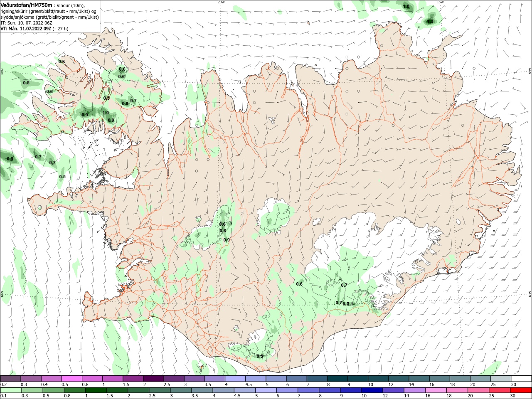Click the 20W longitude label
Screen dimensions: 532x399
pyautogui.click(x=221, y=2)
